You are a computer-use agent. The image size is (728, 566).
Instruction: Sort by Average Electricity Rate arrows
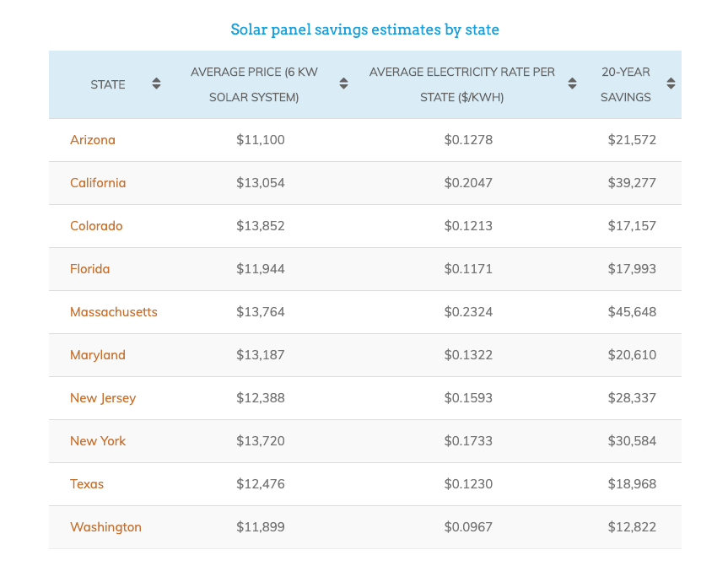click(x=573, y=84)
